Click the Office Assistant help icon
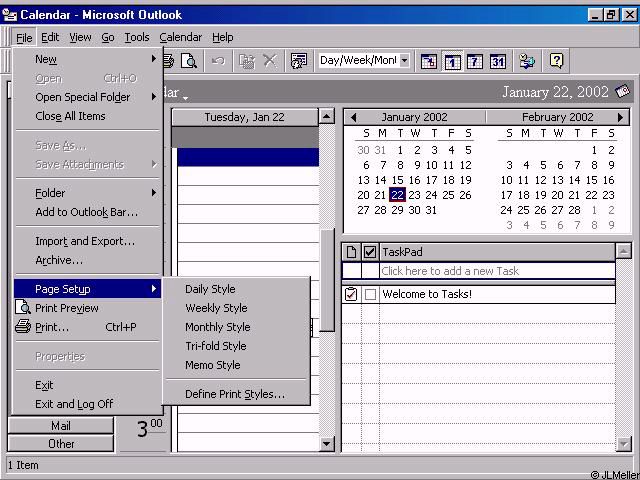 (x=556, y=61)
